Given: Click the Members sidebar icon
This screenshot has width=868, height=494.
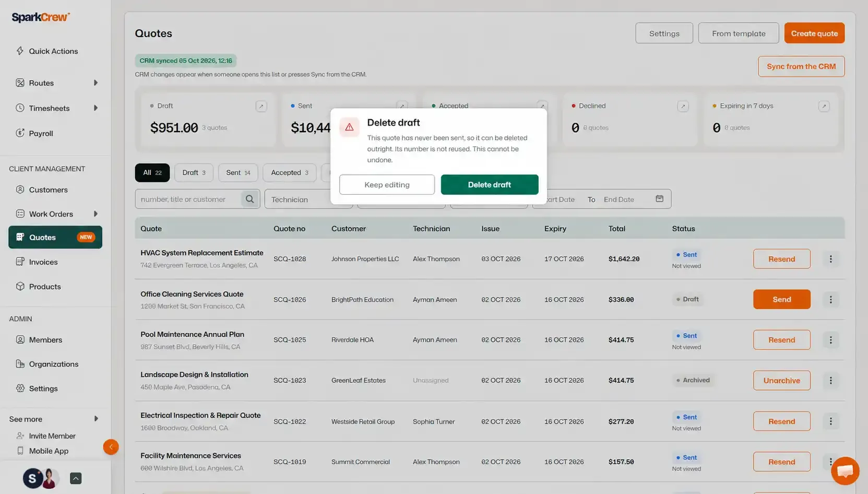Looking at the screenshot, I should 20,339.
